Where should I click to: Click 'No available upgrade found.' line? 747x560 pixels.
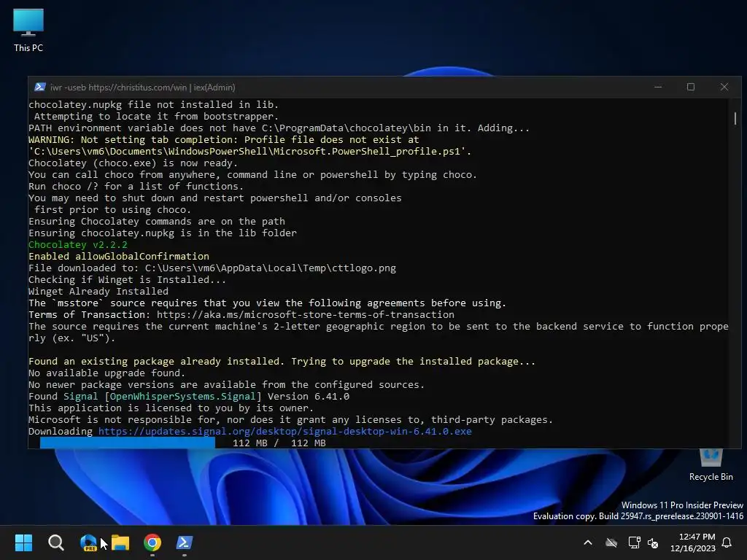coord(107,373)
